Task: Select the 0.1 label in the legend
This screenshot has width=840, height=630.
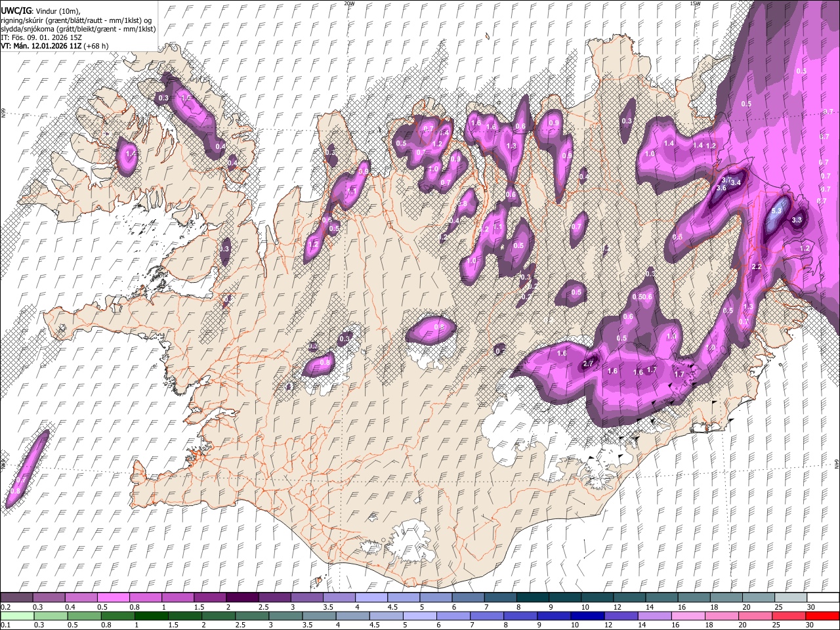Action: (x=5, y=625)
